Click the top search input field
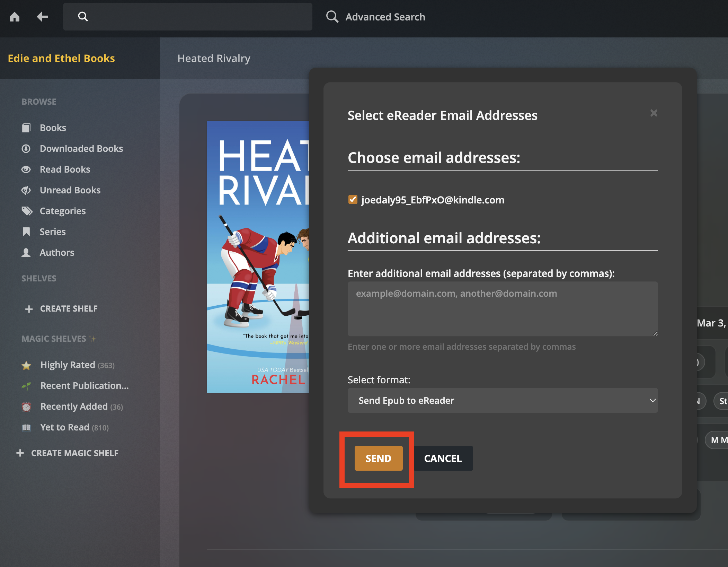This screenshot has width=728, height=567. coord(188,17)
